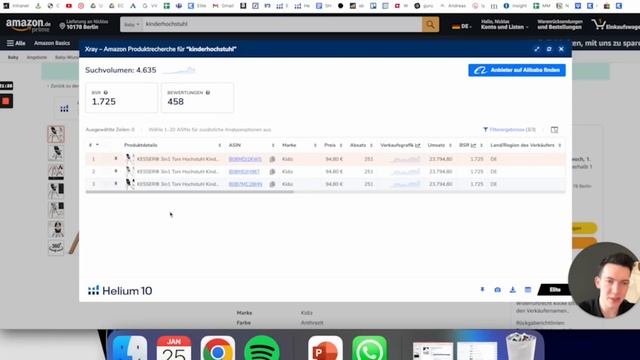Sort the Land/Region des Verkäufers column

560,145
